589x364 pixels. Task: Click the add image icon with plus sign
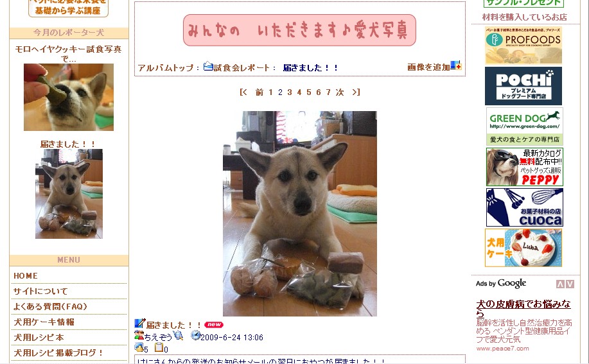(455, 65)
